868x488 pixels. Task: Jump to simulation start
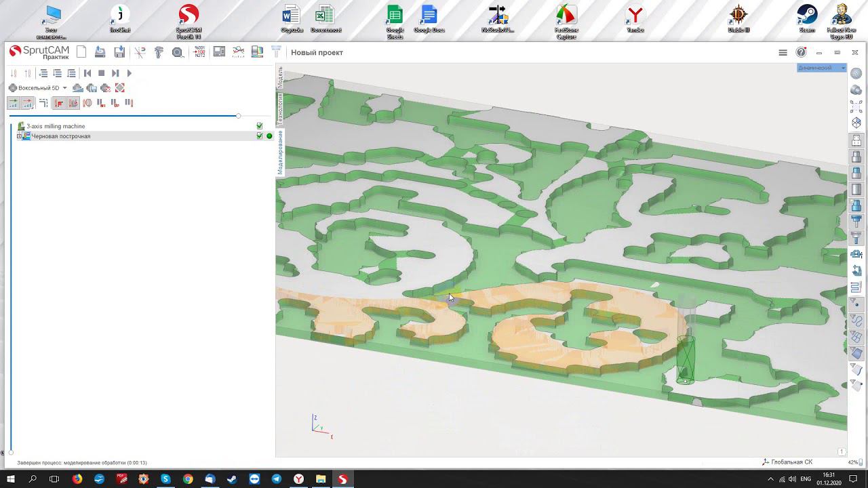click(x=87, y=73)
